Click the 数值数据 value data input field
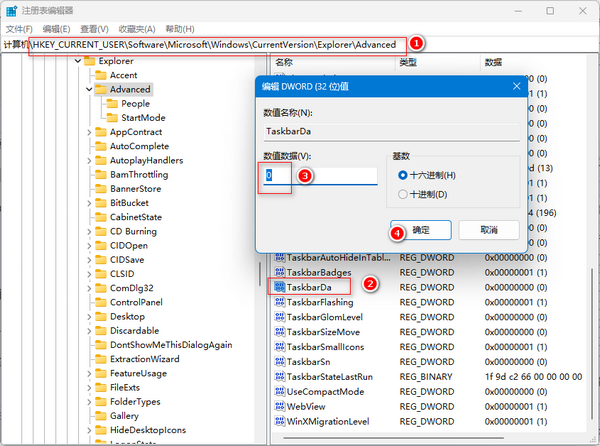The image size is (600, 446). 320,175
